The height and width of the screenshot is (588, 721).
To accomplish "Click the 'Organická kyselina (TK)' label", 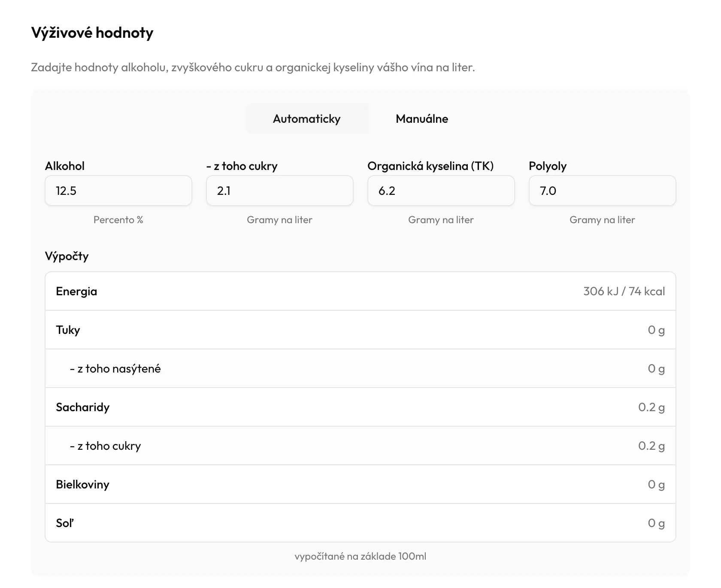I will click(430, 166).
